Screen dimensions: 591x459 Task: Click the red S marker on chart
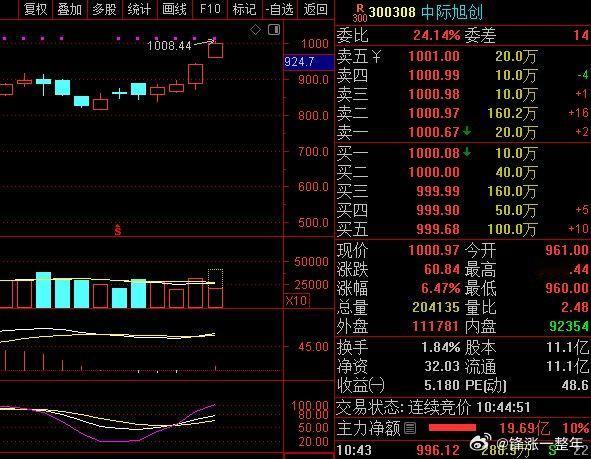118,230
